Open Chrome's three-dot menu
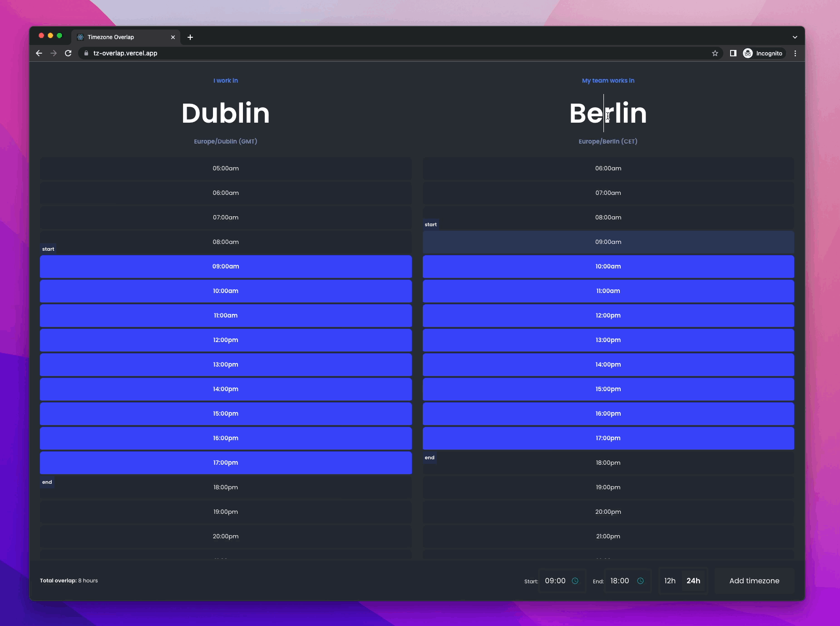This screenshot has width=840, height=626. click(795, 53)
